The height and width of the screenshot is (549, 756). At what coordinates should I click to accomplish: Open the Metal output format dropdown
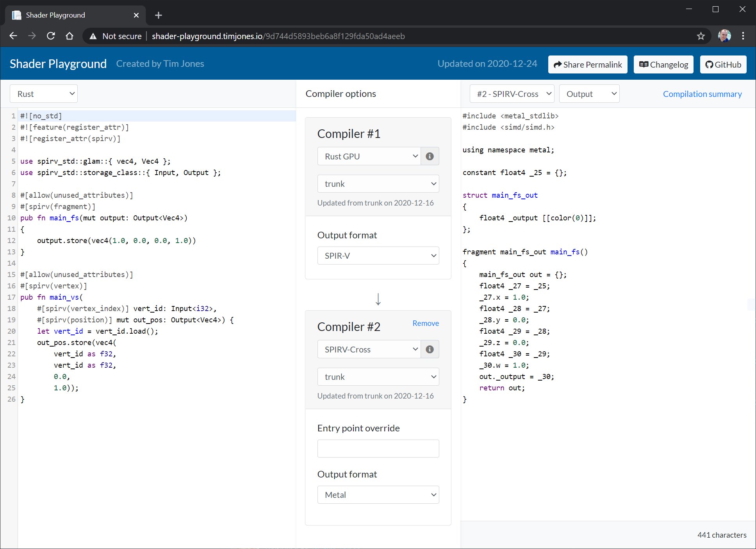(x=378, y=495)
